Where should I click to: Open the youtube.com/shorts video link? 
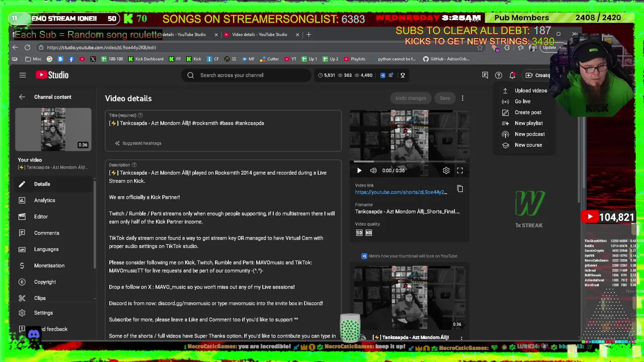(x=401, y=192)
